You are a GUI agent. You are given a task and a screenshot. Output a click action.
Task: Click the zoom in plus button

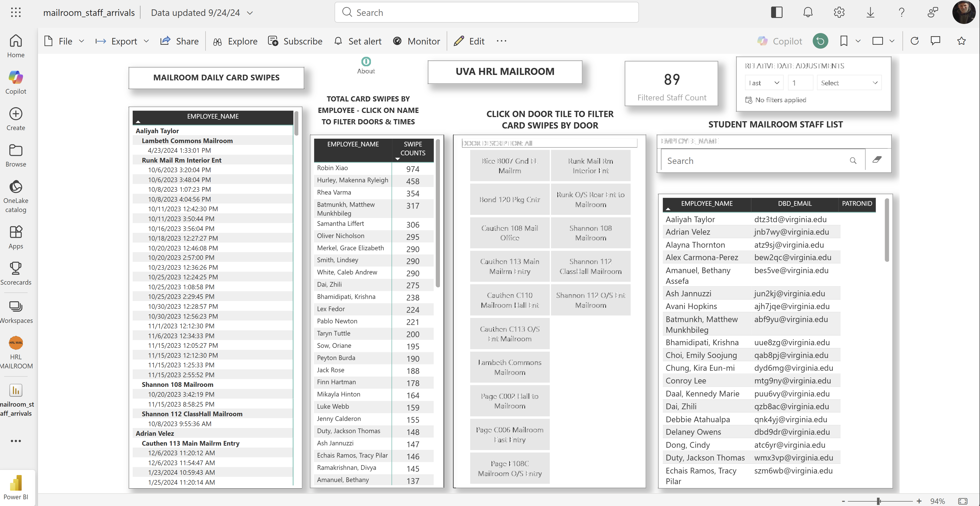tap(919, 501)
